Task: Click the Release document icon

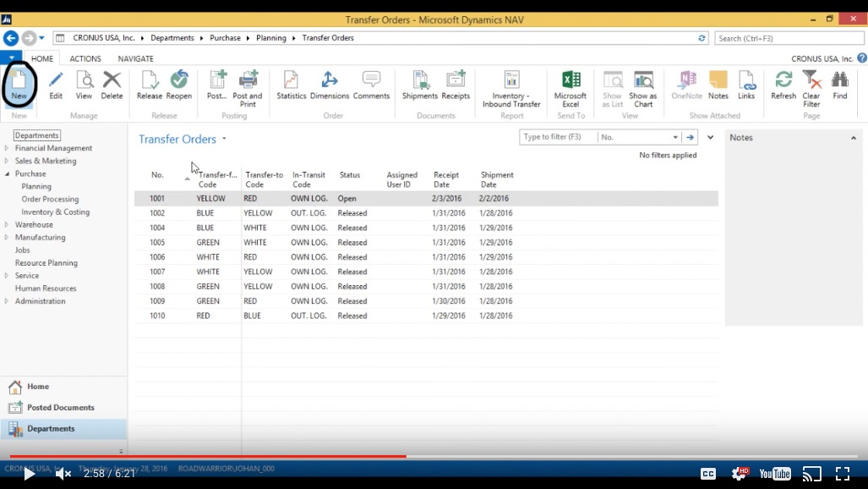Action: 149,80
